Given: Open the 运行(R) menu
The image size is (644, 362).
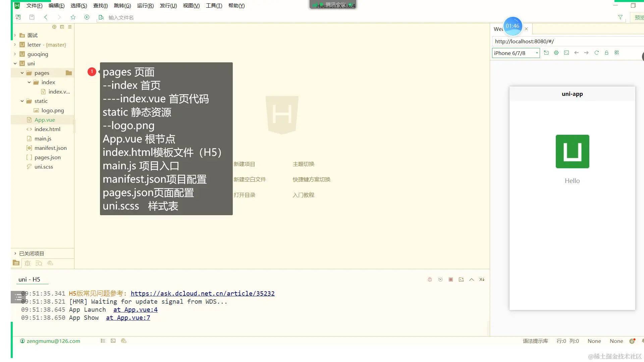Looking at the screenshot, I should 145,5.
